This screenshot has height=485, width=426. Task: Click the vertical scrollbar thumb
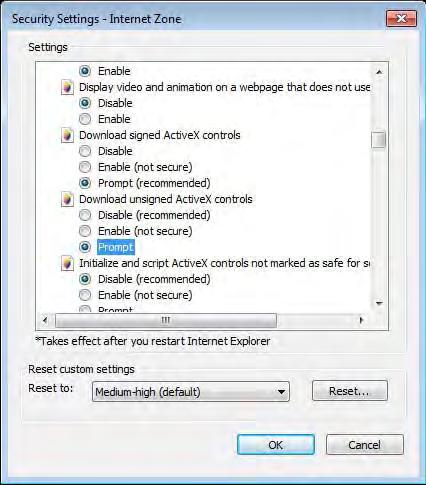[x=379, y=139]
